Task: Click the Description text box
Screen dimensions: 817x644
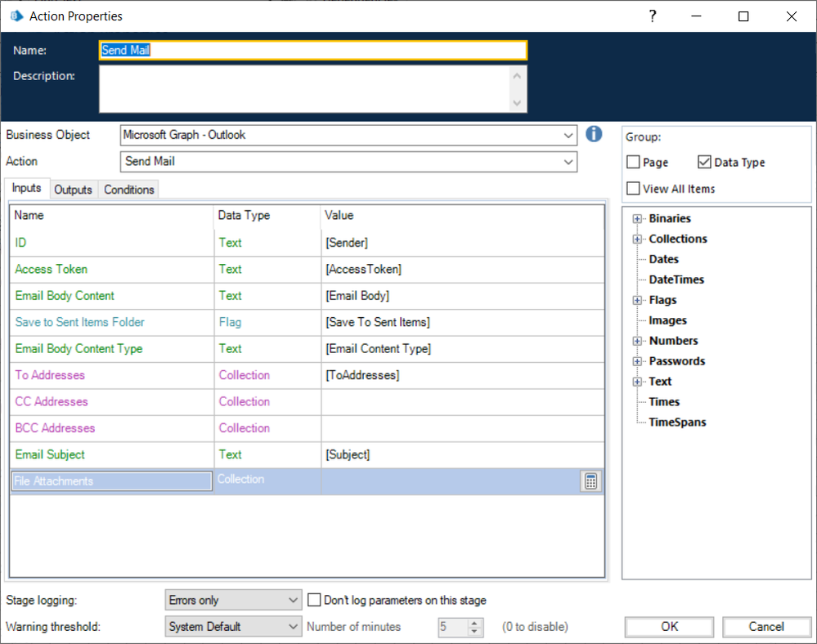Action: point(304,88)
